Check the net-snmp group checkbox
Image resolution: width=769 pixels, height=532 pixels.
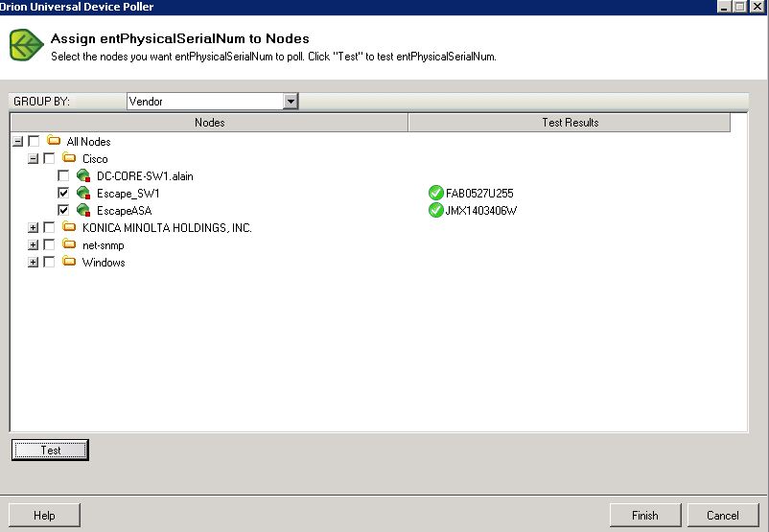tap(49, 244)
